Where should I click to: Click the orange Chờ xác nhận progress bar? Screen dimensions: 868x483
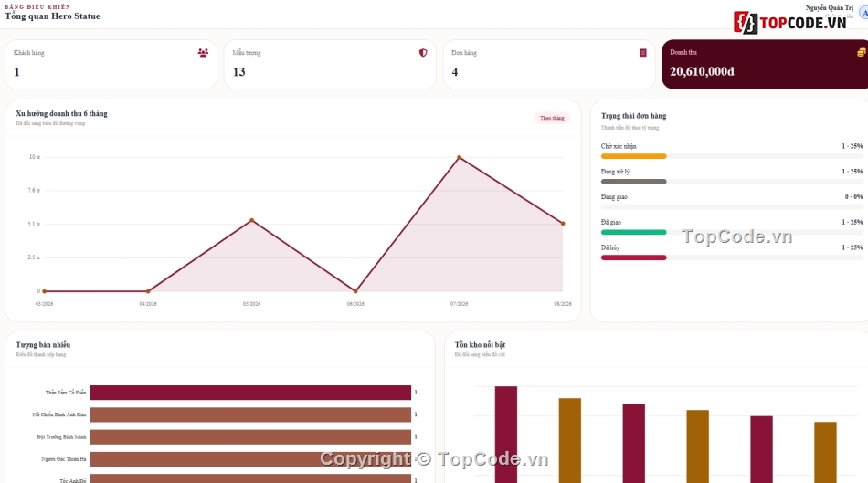pyautogui.click(x=634, y=156)
